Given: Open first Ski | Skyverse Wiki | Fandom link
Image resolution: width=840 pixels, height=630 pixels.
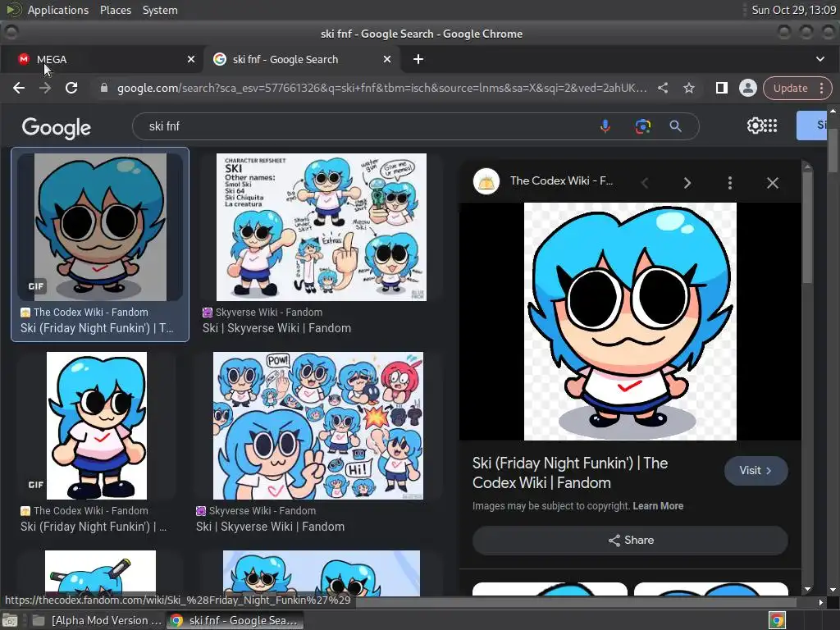Looking at the screenshot, I should [276, 328].
